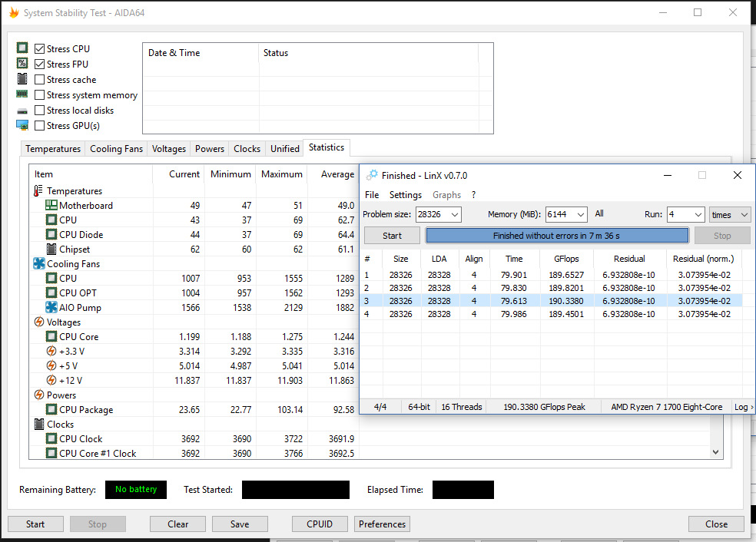Click the Date & Time column header
Screen dimensions: 756x542
click(201, 53)
